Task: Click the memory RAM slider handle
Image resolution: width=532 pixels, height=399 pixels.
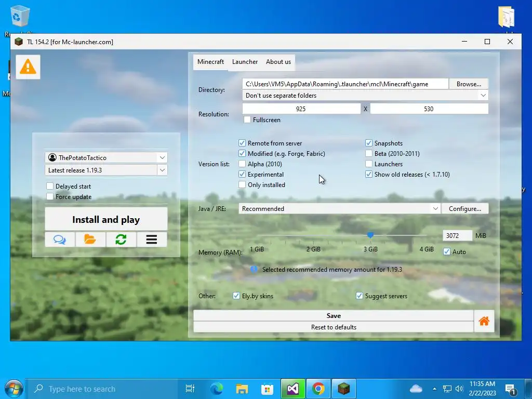Action: [370, 235]
